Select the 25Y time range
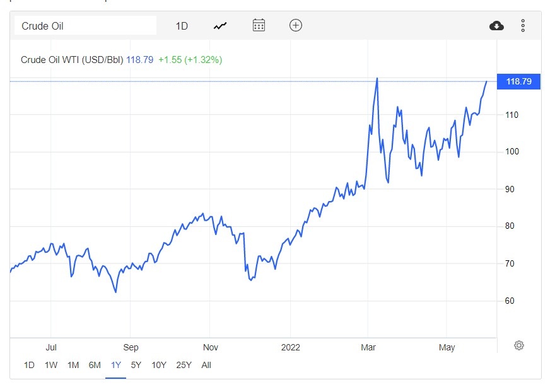Screen dimensions: 555x392 pos(184,365)
